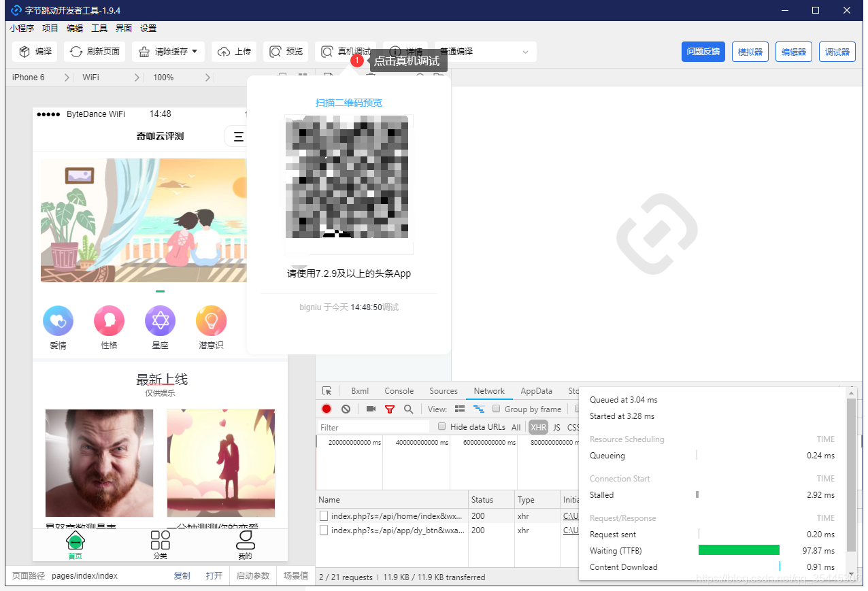The image size is (868, 591).
Task: Toggle the 模拟器 simulator panel
Action: pos(750,52)
